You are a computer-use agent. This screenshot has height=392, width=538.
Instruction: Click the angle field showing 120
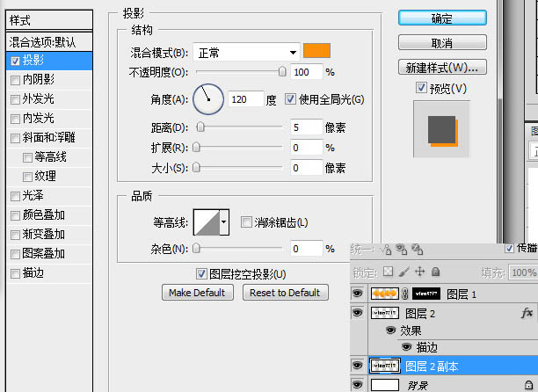pos(246,99)
